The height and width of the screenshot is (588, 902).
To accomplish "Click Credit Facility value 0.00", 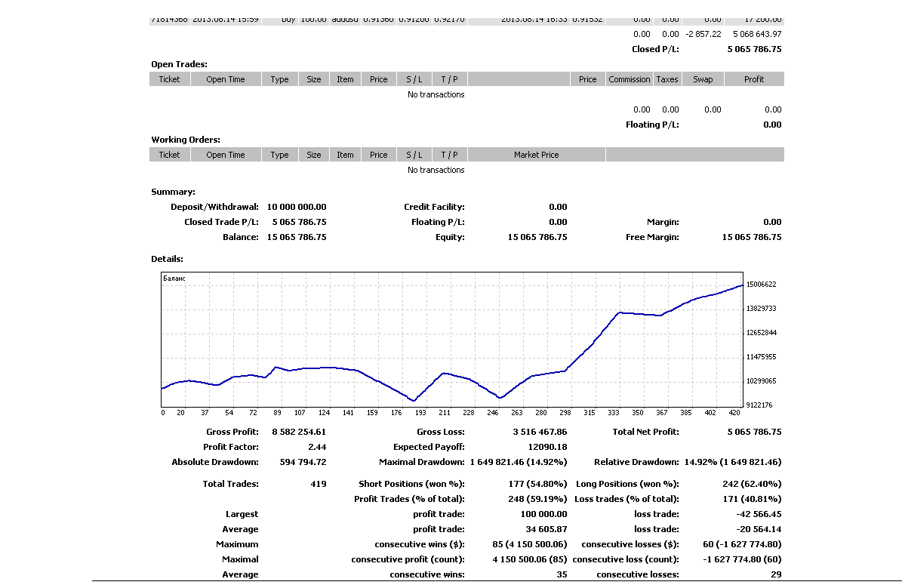I will coord(558,207).
